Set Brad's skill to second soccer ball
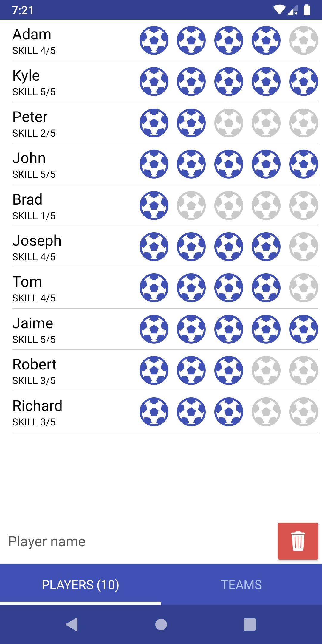322x644 pixels. point(191,205)
